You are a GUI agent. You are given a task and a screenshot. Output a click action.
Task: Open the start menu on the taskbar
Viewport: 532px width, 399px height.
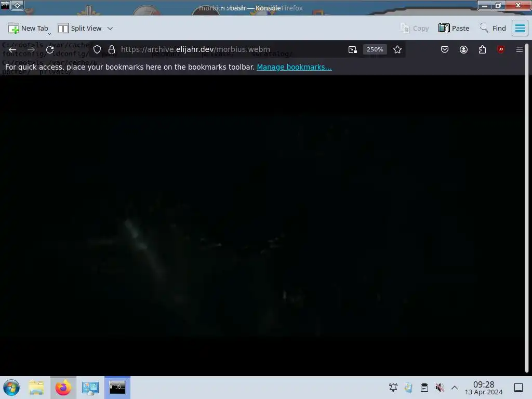click(11, 388)
